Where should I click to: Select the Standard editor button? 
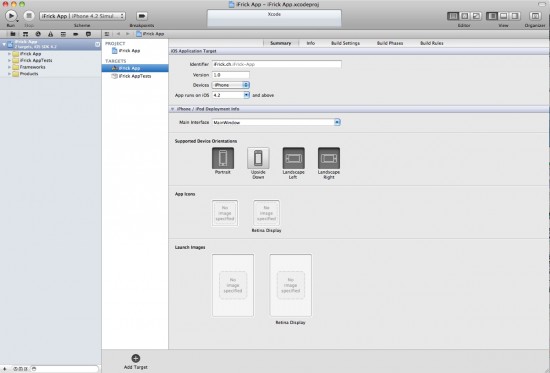[x=453, y=16]
